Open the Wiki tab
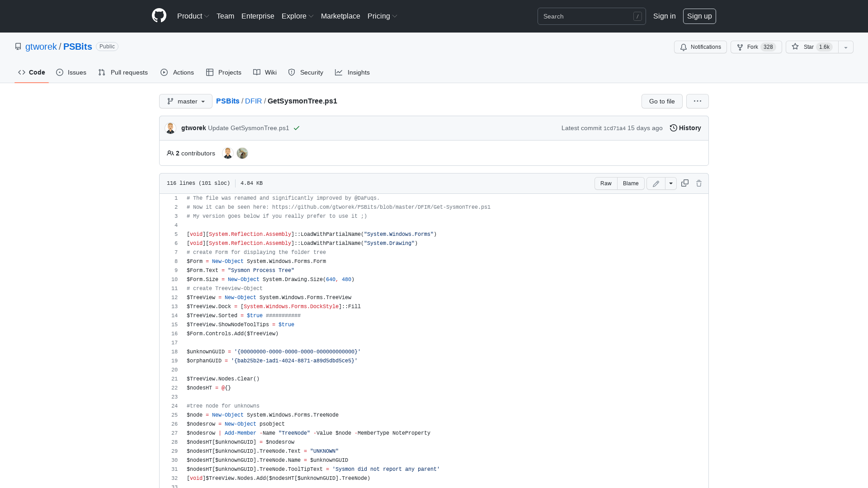Image resolution: width=868 pixels, height=488 pixels. tap(264, 72)
